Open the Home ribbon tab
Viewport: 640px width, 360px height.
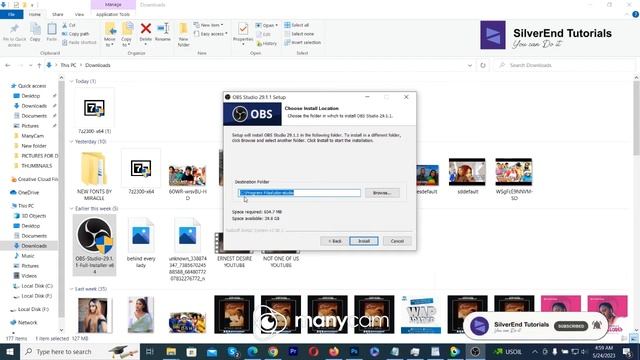[x=35, y=14]
